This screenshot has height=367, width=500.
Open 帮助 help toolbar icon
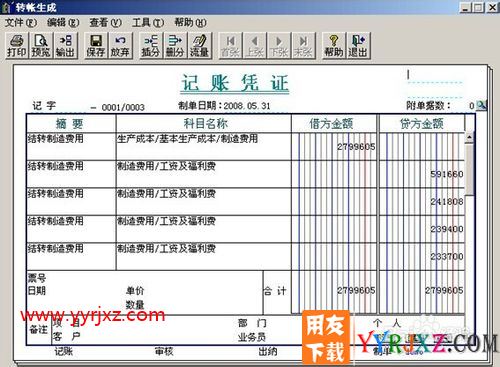pyautogui.click(x=333, y=46)
